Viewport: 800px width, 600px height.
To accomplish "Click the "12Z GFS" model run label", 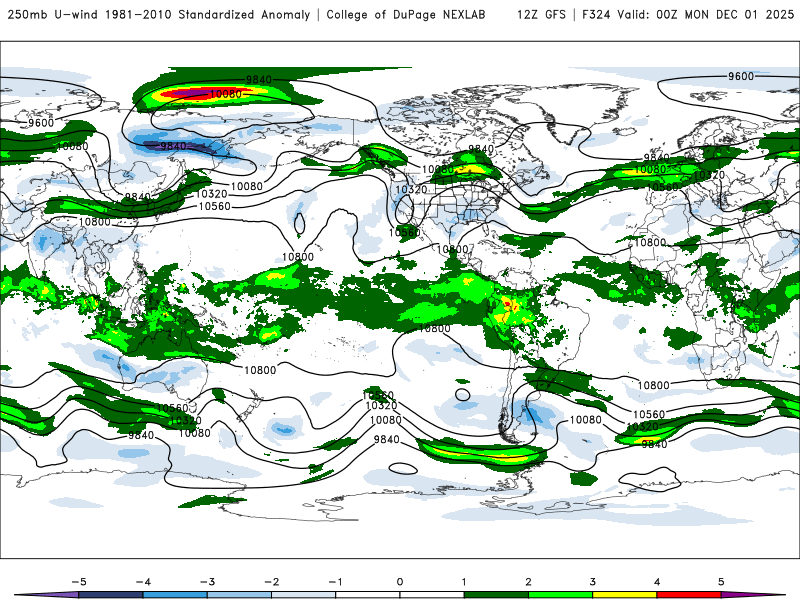I will pyautogui.click(x=541, y=14).
